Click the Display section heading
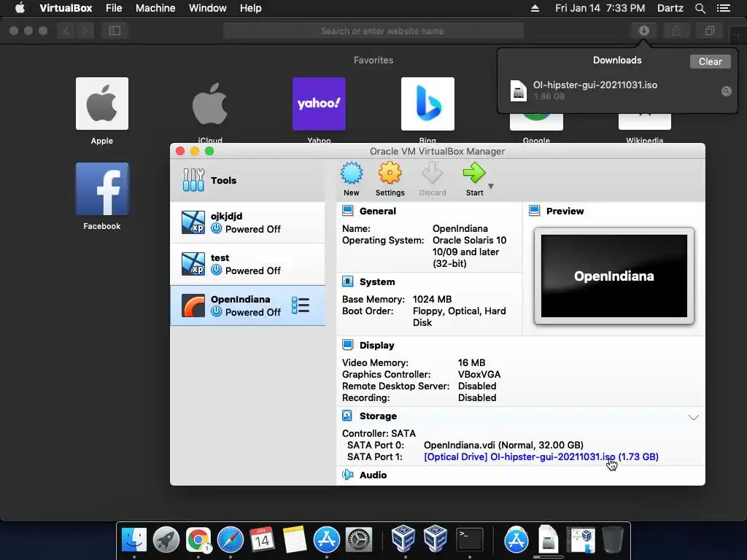This screenshot has height=560, width=747. click(x=377, y=345)
